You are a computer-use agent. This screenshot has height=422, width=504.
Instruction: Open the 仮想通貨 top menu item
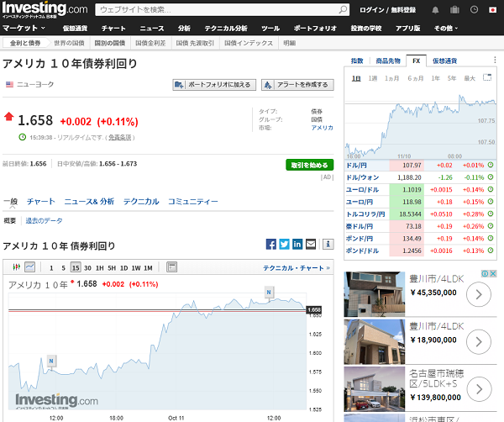76,29
